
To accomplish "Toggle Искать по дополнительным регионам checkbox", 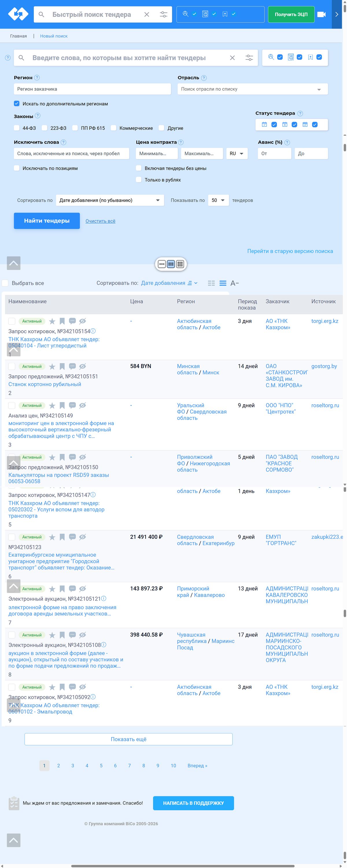I will pyautogui.click(x=16, y=103).
